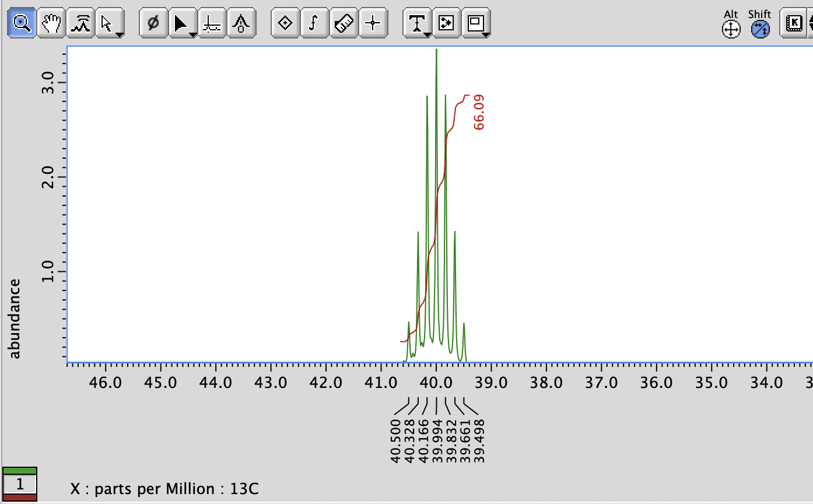Select the hand panning tool
The width and height of the screenshot is (813, 504).
(x=51, y=23)
